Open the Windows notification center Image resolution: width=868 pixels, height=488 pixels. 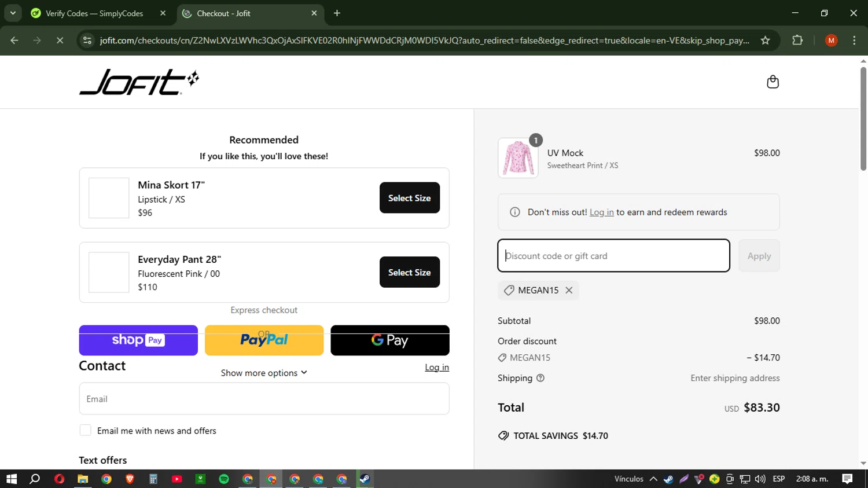tap(848, 479)
